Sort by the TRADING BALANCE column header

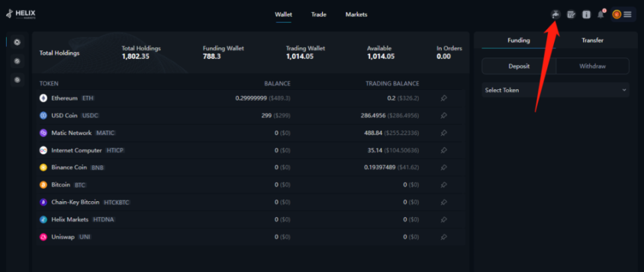tap(392, 83)
